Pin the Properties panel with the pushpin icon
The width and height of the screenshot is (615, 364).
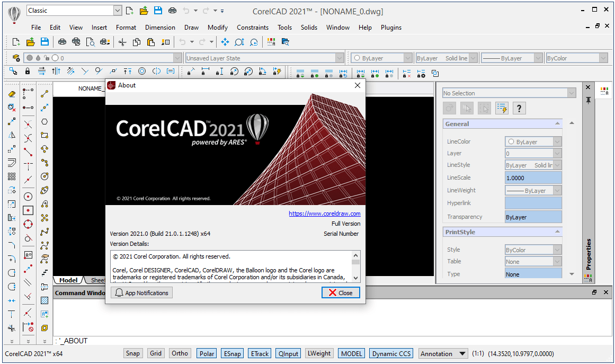coord(588,100)
